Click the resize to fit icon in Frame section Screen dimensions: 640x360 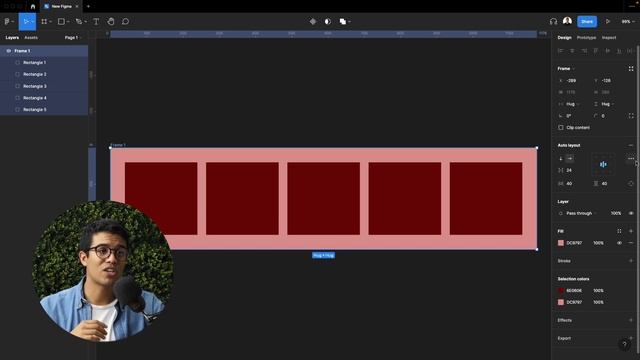(x=631, y=69)
